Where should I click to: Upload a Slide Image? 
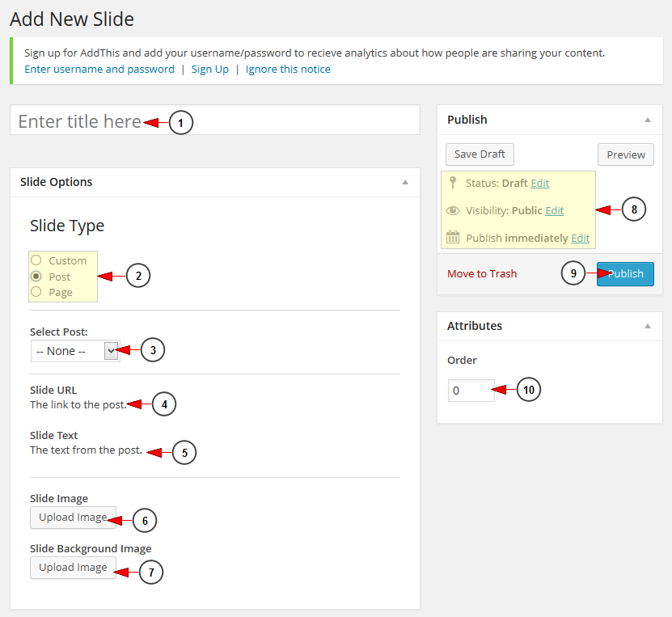coord(73,518)
